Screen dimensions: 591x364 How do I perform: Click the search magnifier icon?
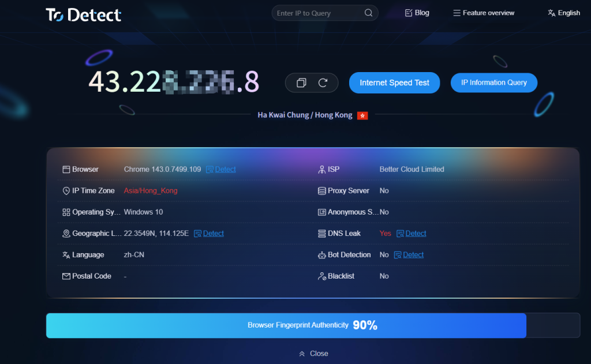[368, 13]
